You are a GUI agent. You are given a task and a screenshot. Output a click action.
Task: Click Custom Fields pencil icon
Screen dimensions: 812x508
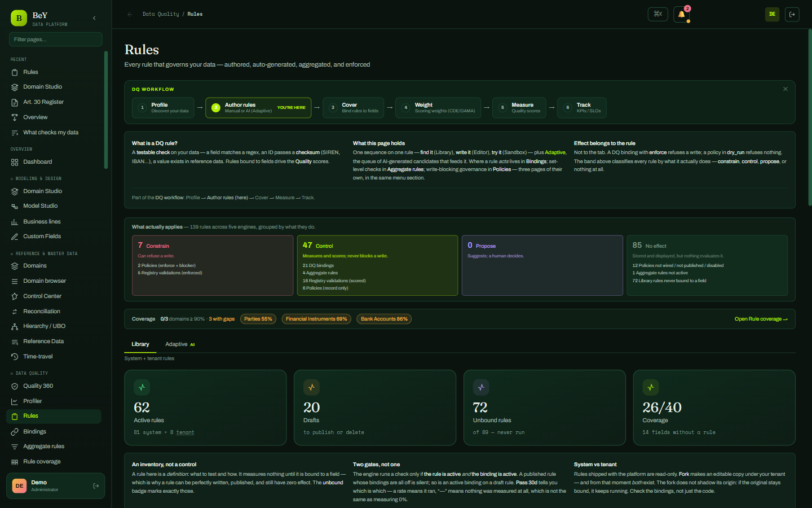[15, 237]
